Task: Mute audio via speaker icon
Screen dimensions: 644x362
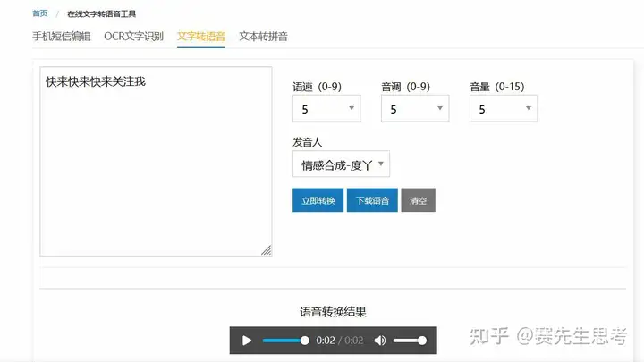Action: [x=380, y=341]
